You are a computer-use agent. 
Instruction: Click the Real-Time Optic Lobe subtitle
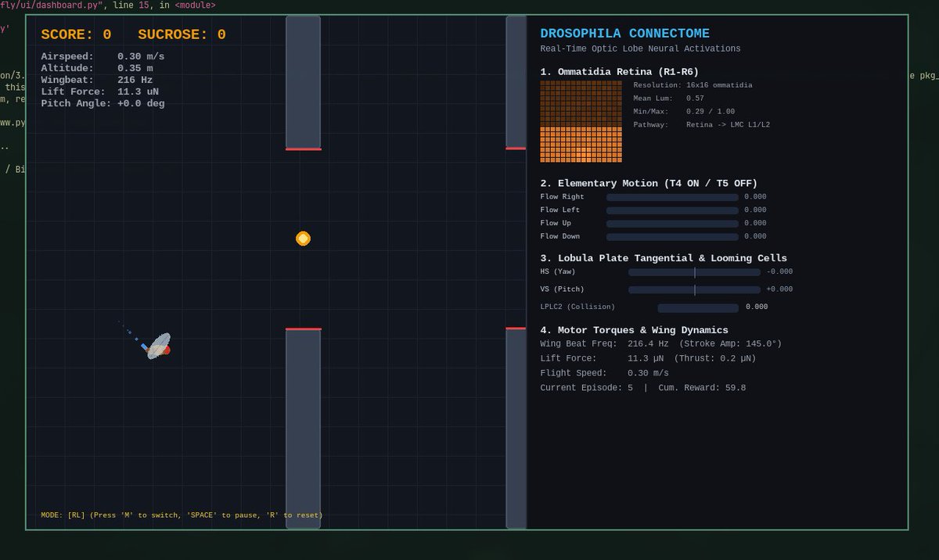tap(640, 48)
